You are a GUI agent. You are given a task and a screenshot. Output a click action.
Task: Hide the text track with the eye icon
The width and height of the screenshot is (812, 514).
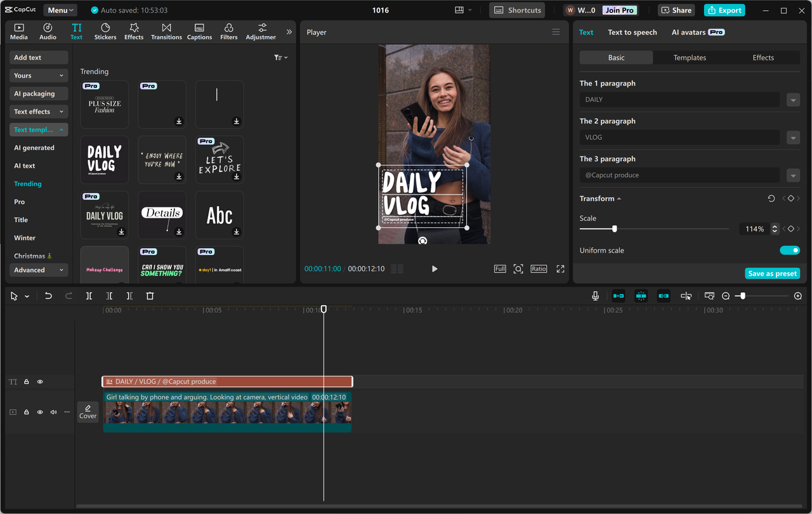(x=39, y=381)
